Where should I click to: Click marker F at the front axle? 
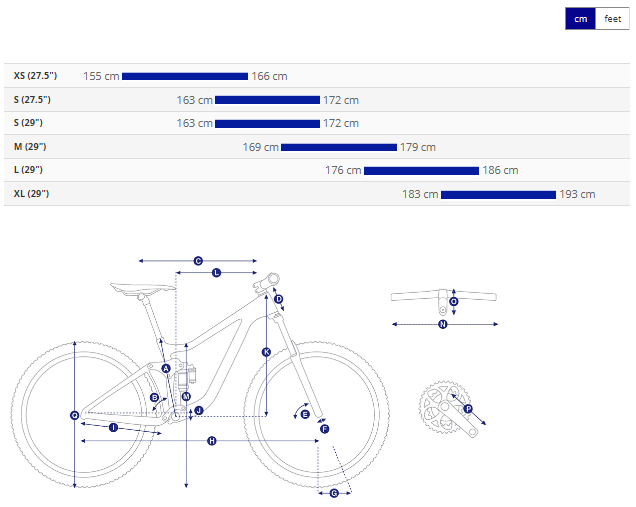pyautogui.click(x=324, y=428)
